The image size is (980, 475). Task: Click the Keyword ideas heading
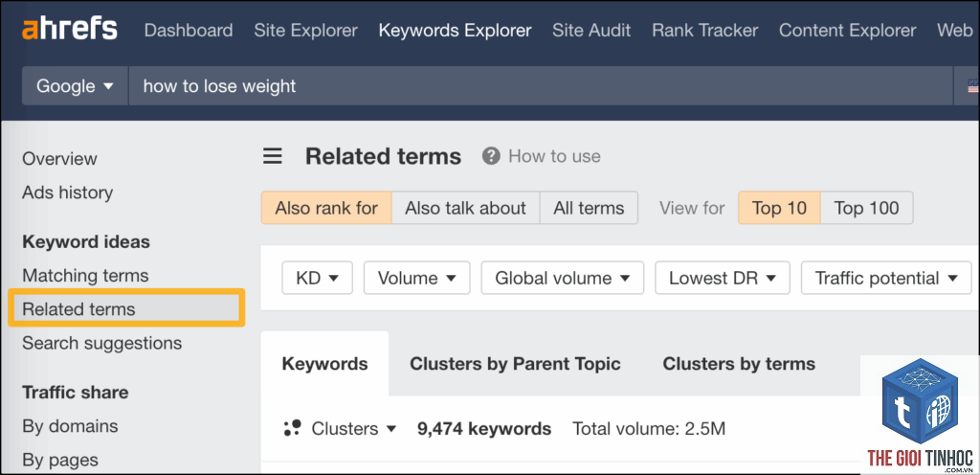pyautogui.click(x=86, y=242)
